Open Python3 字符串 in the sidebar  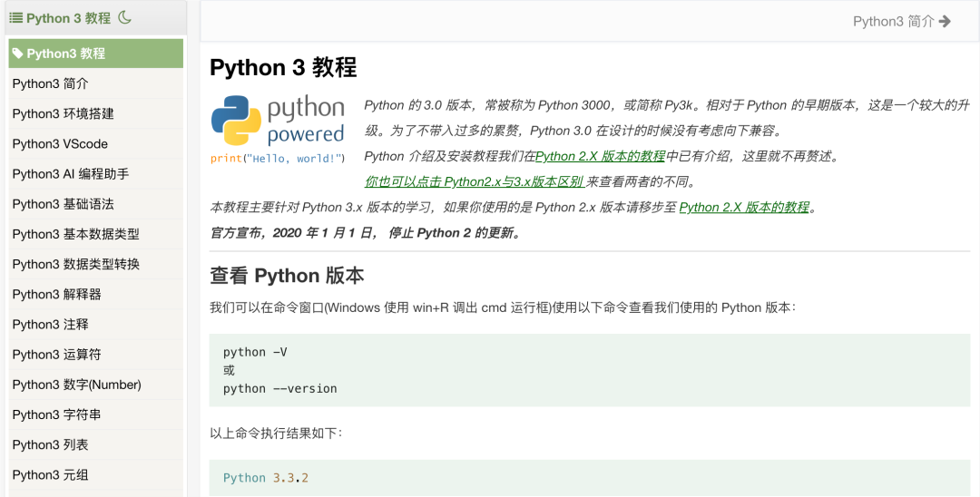coord(95,414)
